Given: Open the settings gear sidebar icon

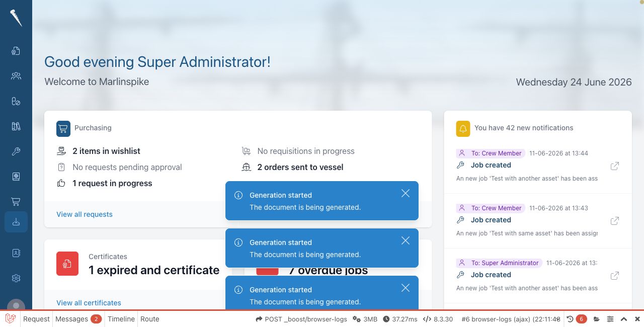Looking at the screenshot, I should (16, 278).
